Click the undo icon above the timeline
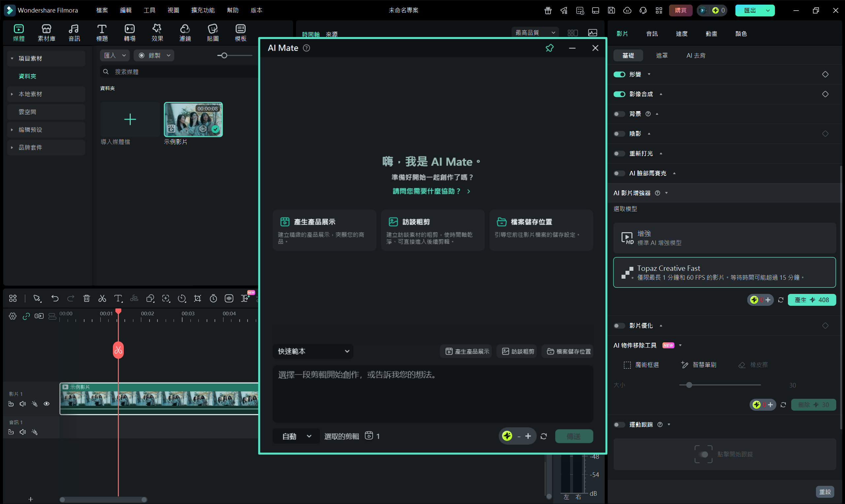The height and width of the screenshot is (504, 845). 55,299
